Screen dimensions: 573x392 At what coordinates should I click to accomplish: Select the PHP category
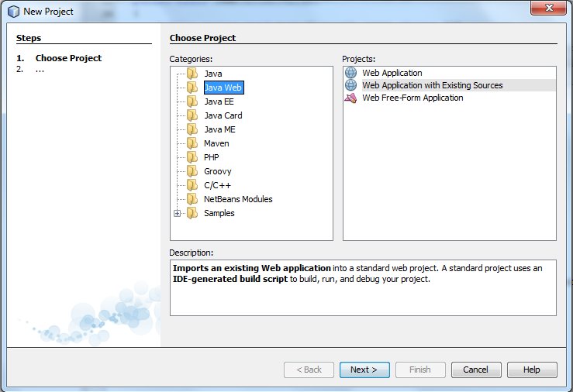tap(211, 157)
